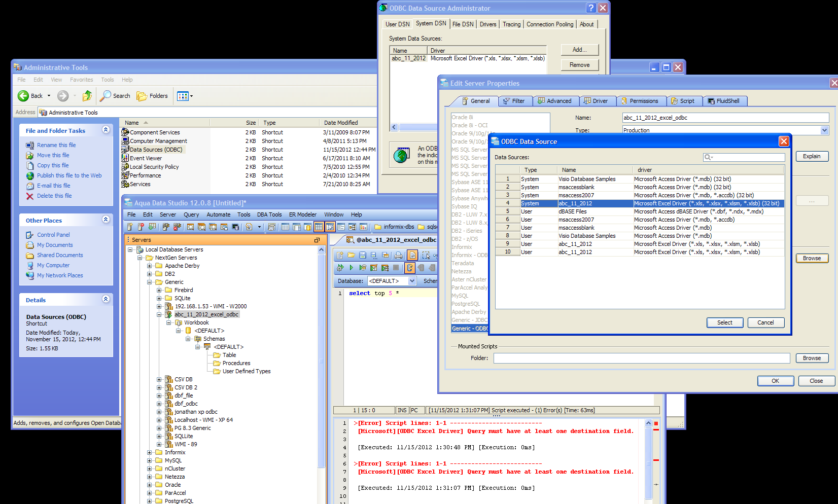Collapse the Workbook node in Servers tree

[x=169, y=322]
